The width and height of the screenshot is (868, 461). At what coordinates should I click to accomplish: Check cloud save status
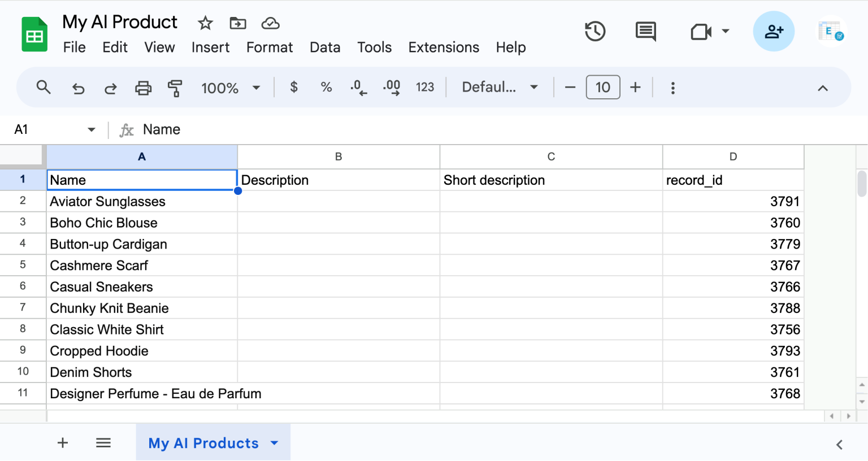pos(270,23)
